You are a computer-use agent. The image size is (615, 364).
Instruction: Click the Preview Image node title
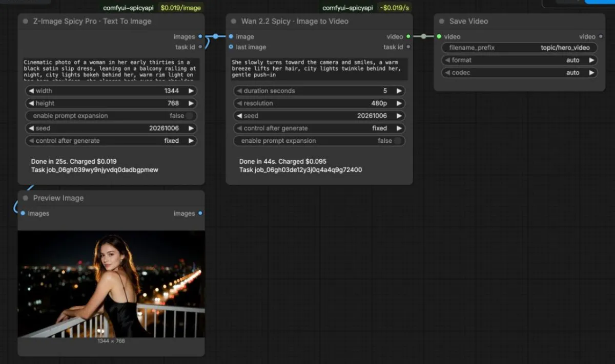[58, 198]
